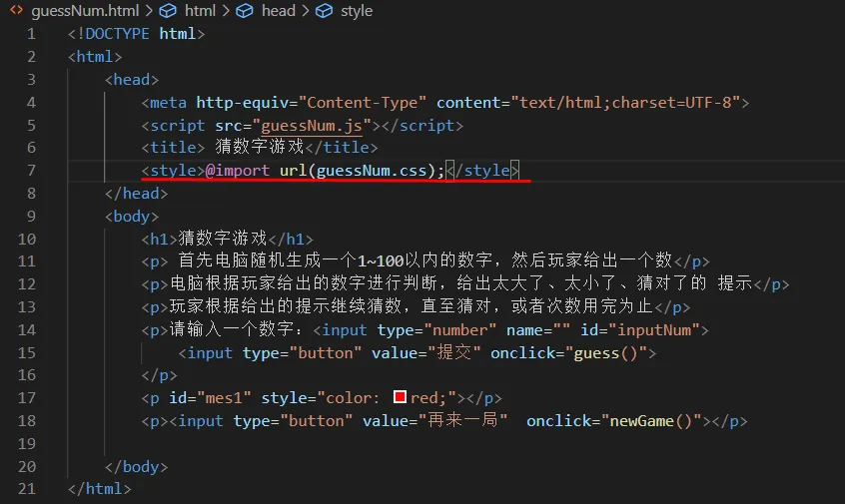Open the guessNum.html breadcrumb dropdown
Viewport: 845px width, 504px height.
tap(80, 11)
